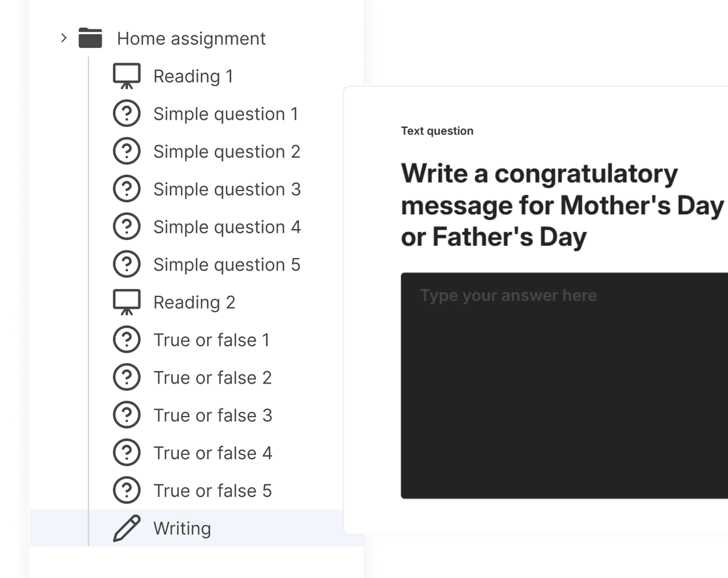Go to True or false 1
The width and height of the screenshot is (728, 578).
pos(211,340)
